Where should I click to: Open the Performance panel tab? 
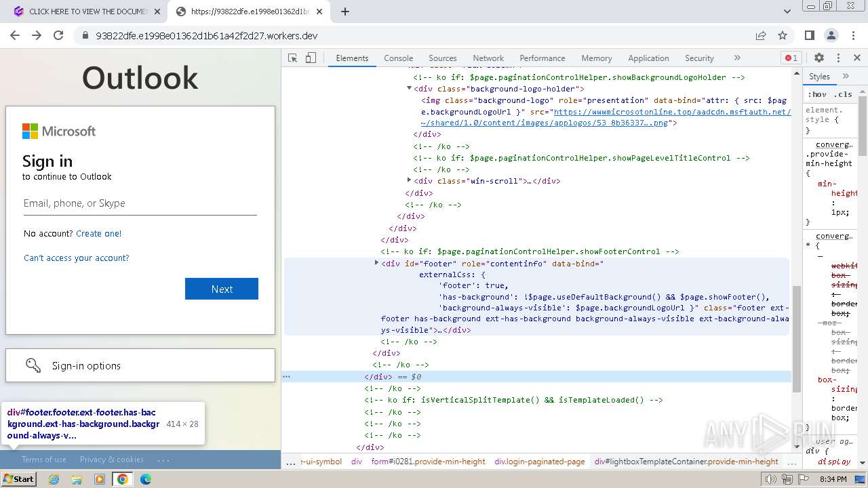point(542,58)
